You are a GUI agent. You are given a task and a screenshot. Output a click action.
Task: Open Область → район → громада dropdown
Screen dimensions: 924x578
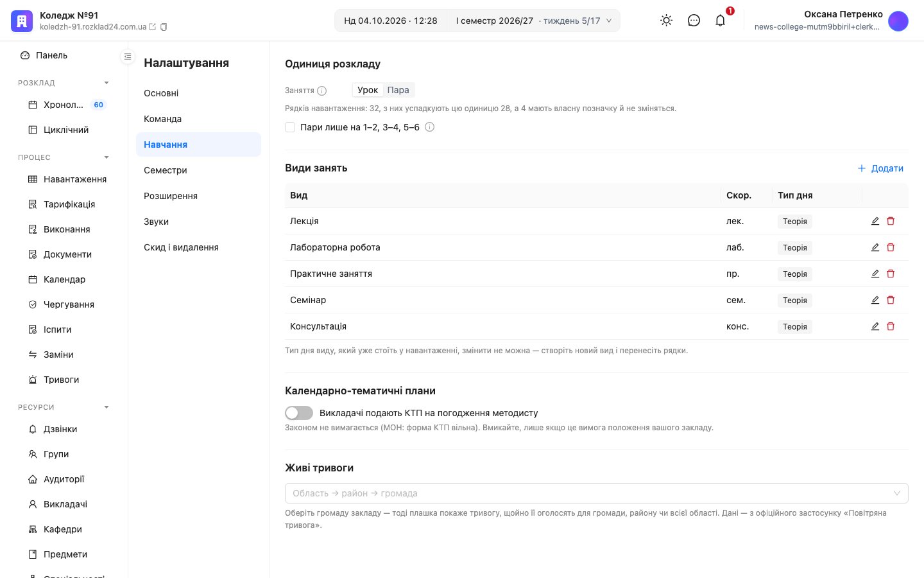click(x=597, y=493)
